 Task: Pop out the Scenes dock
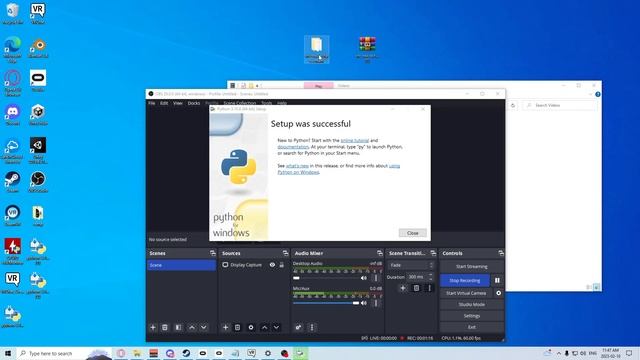pyautogui.click(x=213, y=253)
